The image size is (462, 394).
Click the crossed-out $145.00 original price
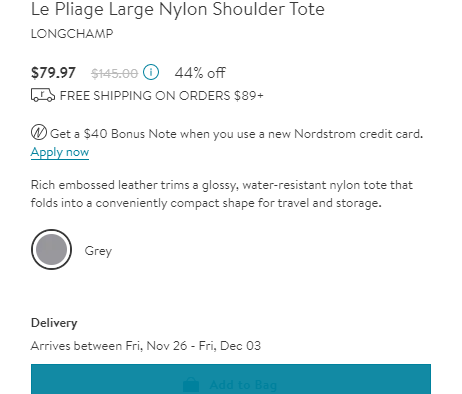[x=114, y=73]
